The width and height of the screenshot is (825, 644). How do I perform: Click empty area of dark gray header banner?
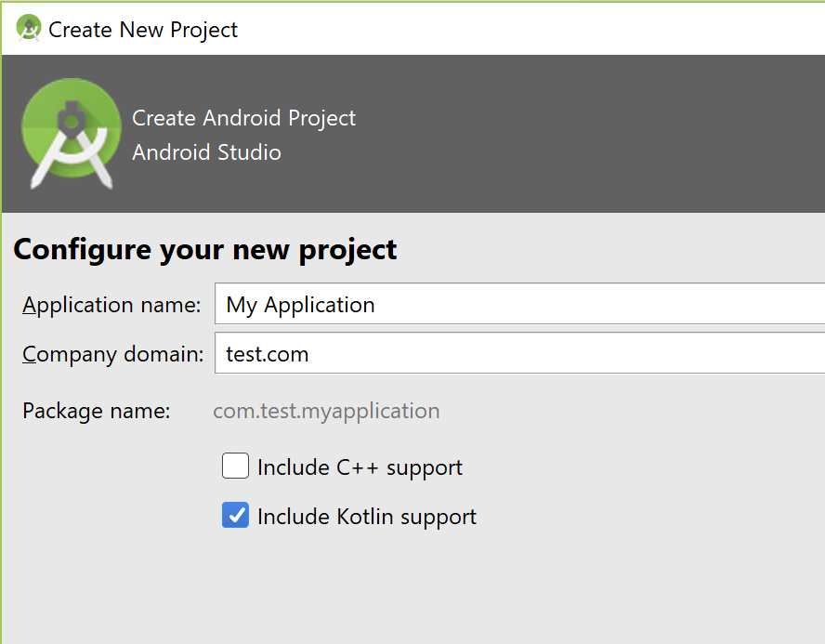[x=579, y=134]
